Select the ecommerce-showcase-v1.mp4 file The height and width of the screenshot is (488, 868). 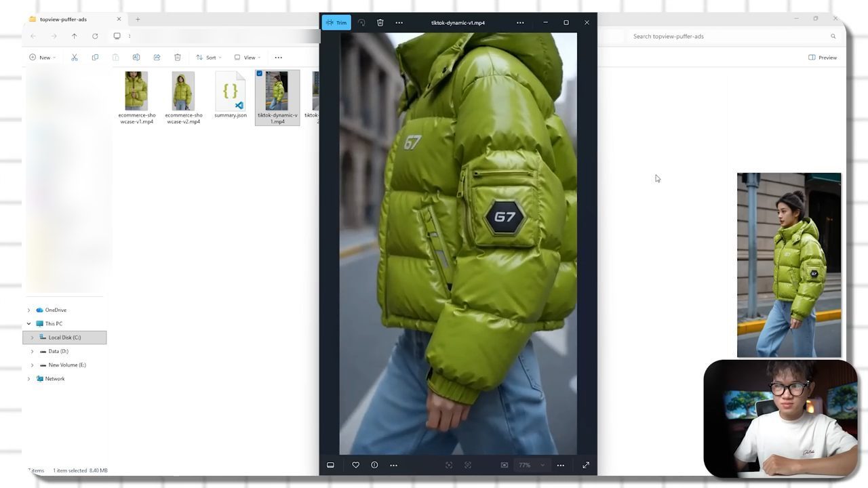coord(136,98)
